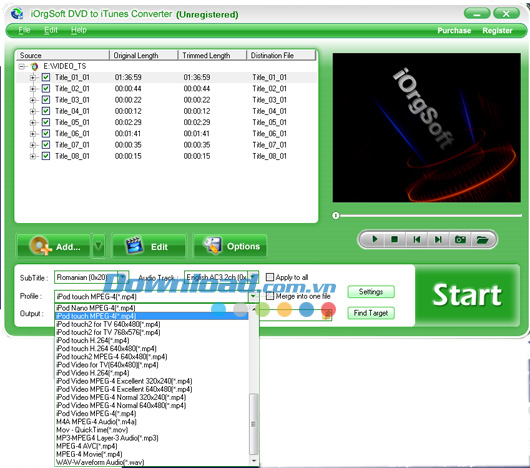This screenshot has height=468, width=530.
Task: Click the iOrgSoft app logo icon
Action: point(17,14)
